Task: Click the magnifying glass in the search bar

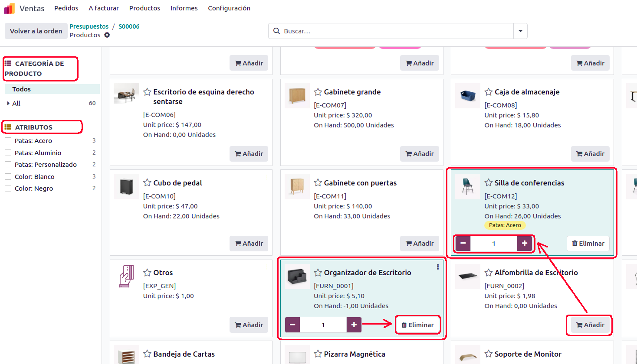Action: 277,31
